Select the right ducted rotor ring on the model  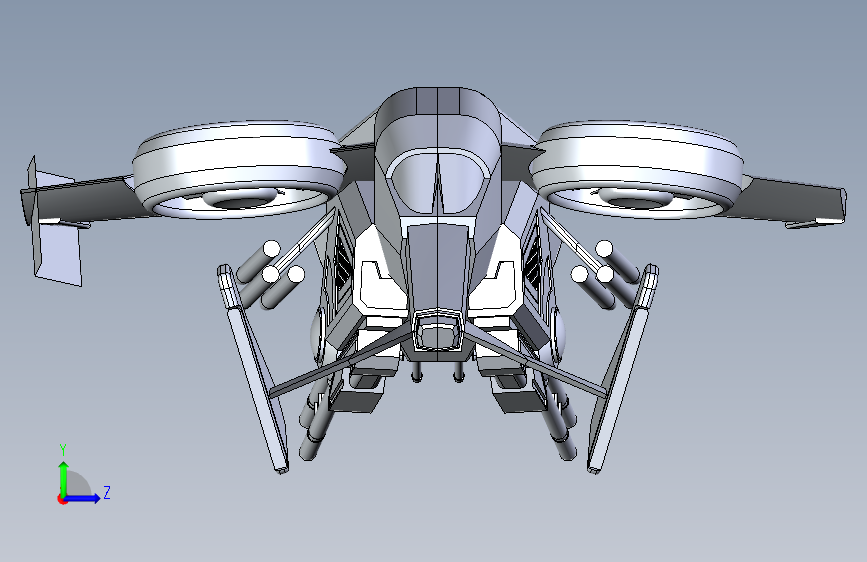pyautogui.click(x=636, y=169)
